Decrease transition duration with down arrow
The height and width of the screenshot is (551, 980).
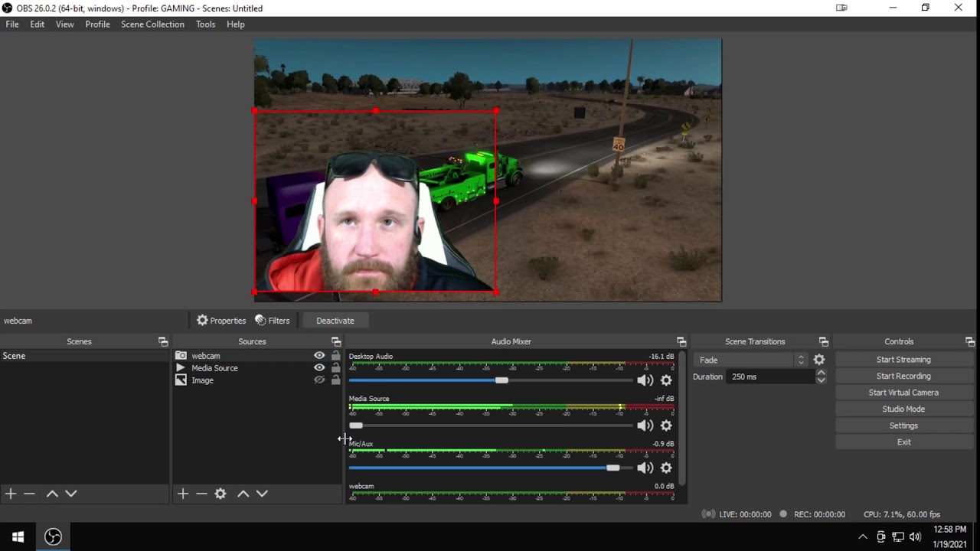point(821,380)
